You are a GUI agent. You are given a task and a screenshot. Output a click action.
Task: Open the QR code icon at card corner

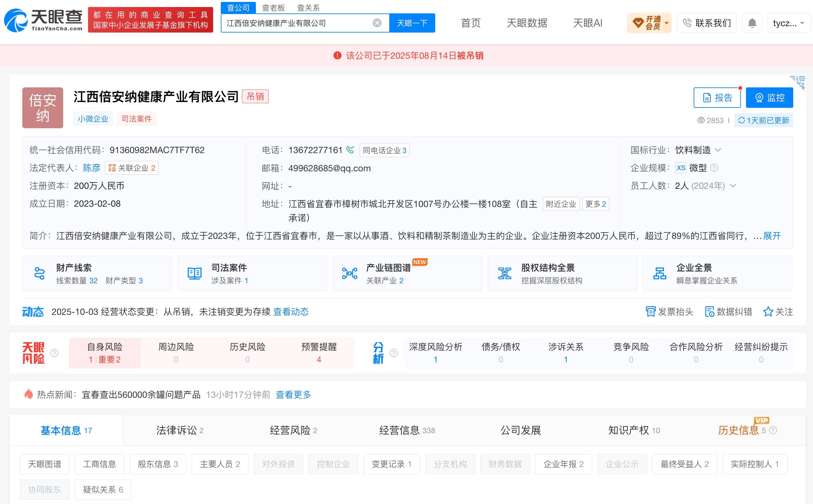pos(798,83)
